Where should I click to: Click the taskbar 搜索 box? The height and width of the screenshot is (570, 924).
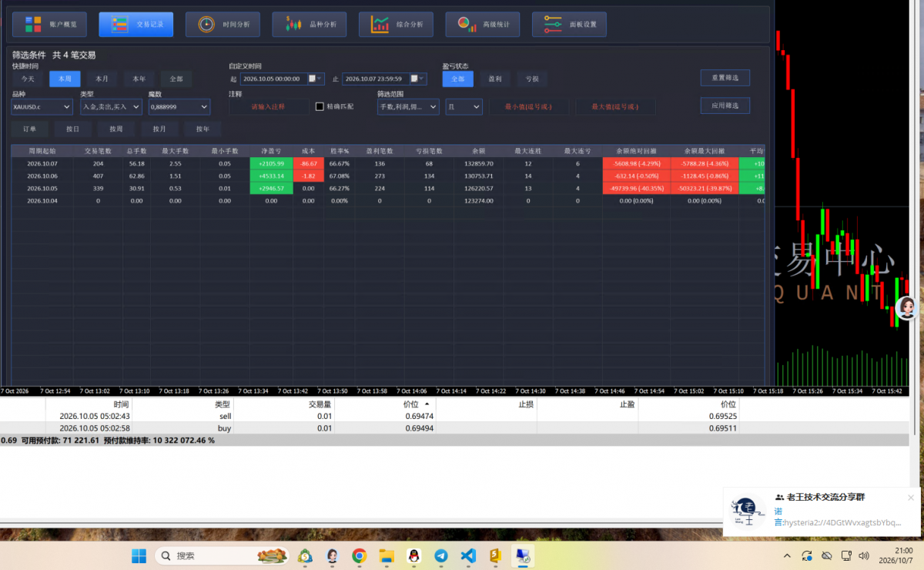coord(223,555)
